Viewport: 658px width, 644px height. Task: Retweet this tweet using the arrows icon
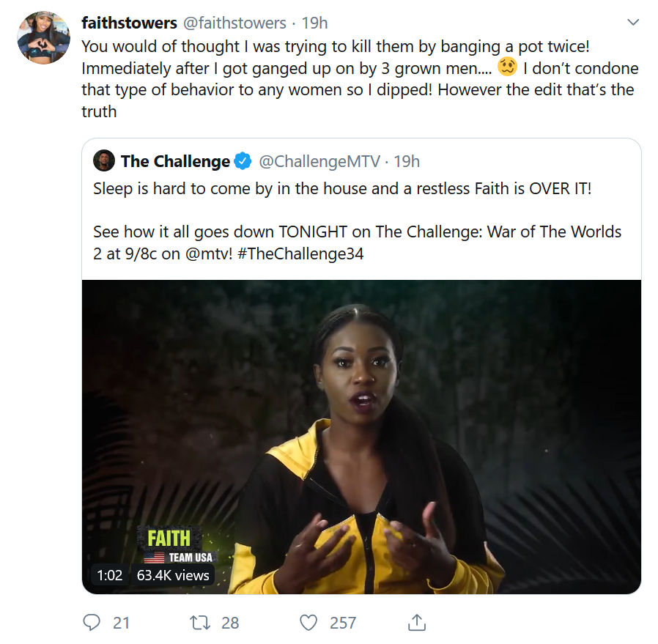coord(200,623)
